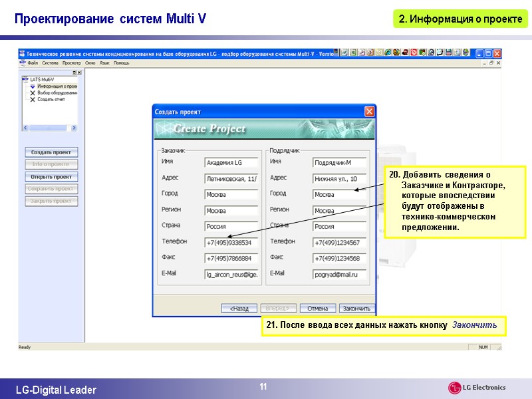Viewport: 532px width, 399px height.
Task: Click the <Назад button
Action: 239,309
